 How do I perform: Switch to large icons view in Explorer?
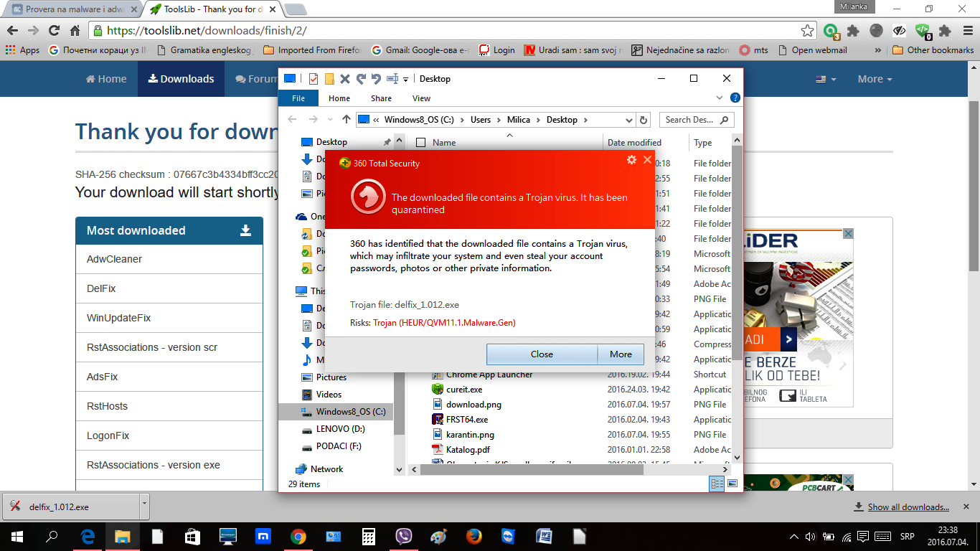click(x=732, y=484)
